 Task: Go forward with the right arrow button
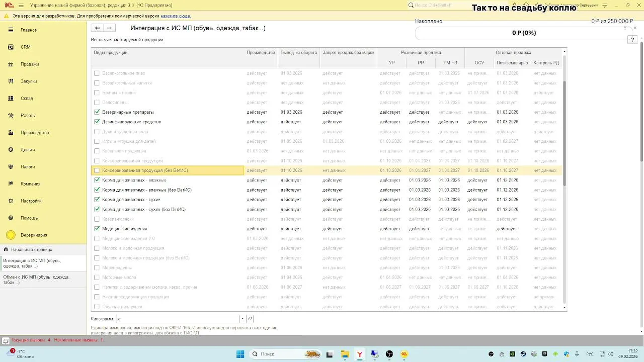[x=109, y=28]
